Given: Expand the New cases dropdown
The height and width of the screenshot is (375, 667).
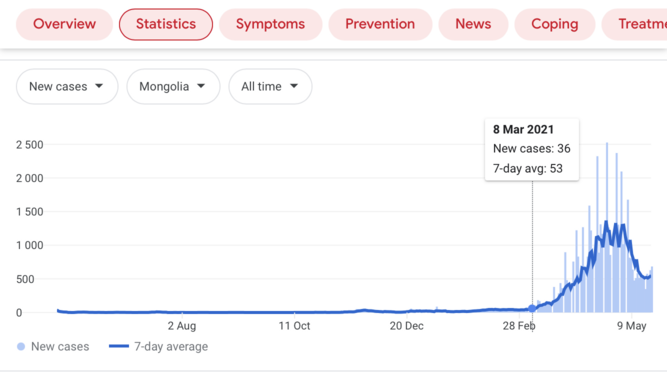Looking at the screenshot, I should pyautogui.click(x=67, y=87).
